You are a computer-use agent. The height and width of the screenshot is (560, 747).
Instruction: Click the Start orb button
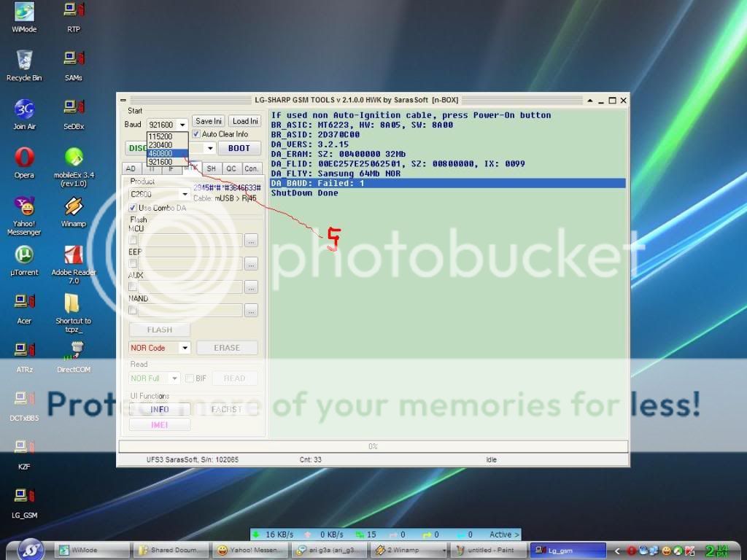[x=31, y=550]
